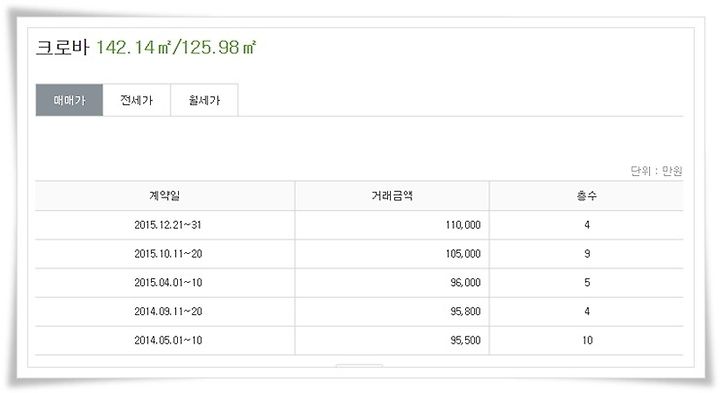Screen dimensions: 720x393
Task: Click the 단위 : 만원 unit label
Action: 656,171
